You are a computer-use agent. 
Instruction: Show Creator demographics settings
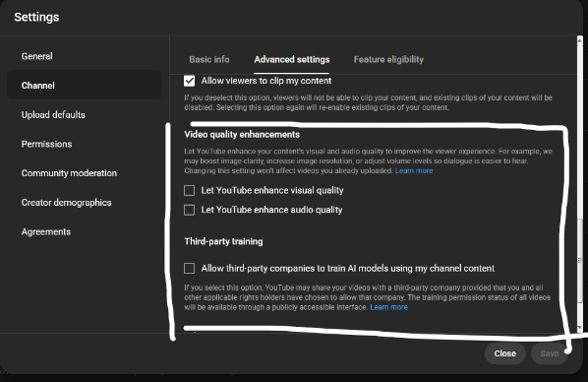84,203
